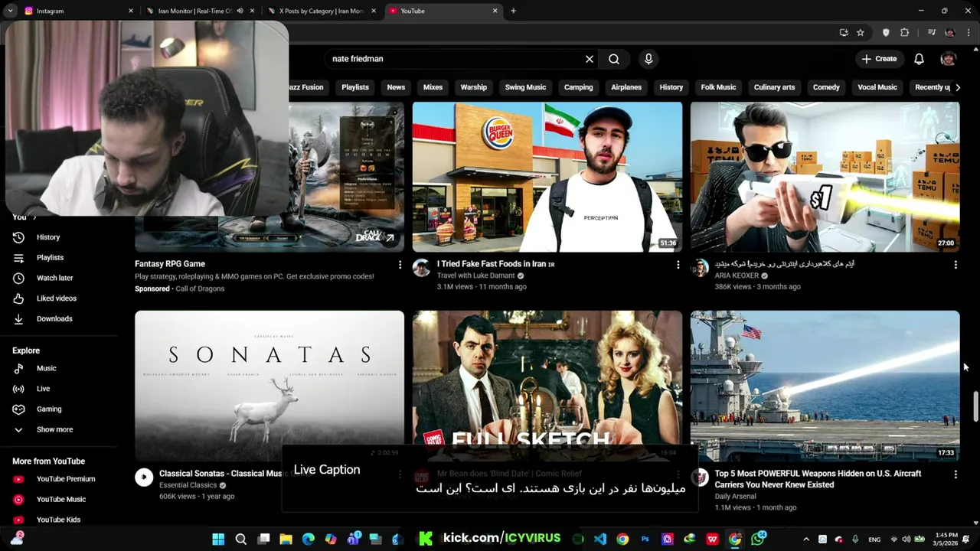Show hidden system tray icons

[x=806, y=539]
